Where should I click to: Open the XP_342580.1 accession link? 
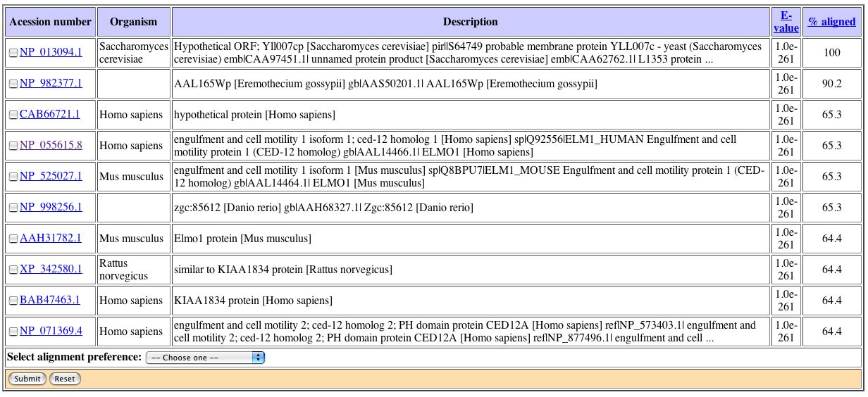coord(51,269)
